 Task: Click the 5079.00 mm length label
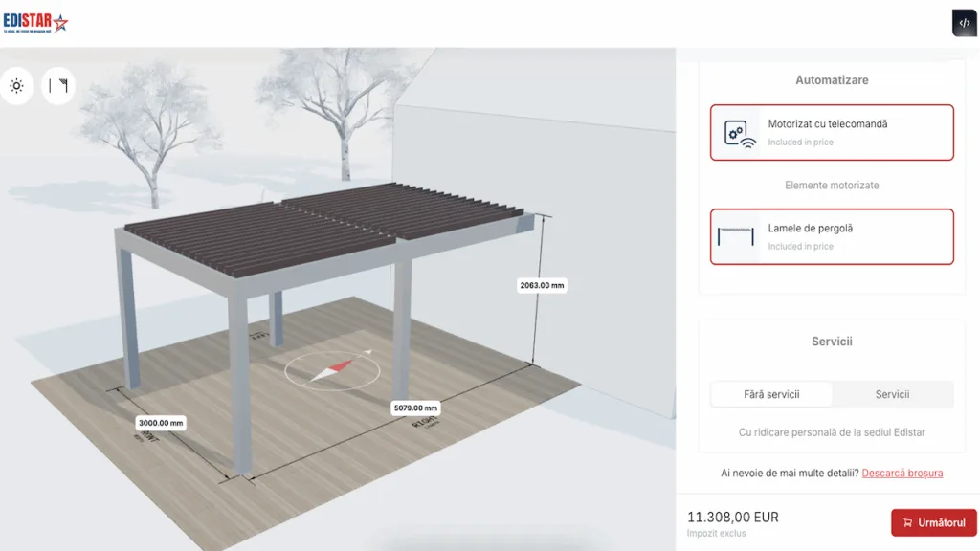coord(415,408)
